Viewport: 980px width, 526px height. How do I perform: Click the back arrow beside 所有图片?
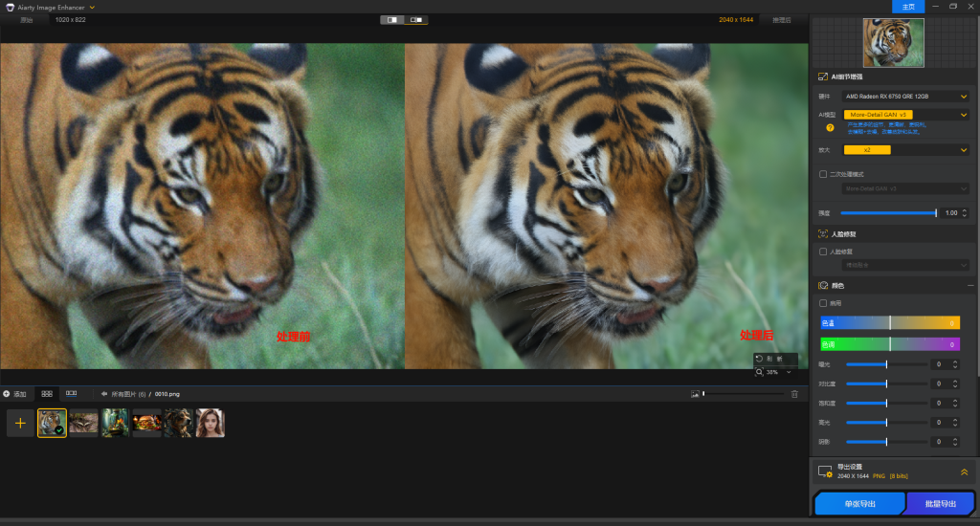pyautogui.click(x=103, y=394)
